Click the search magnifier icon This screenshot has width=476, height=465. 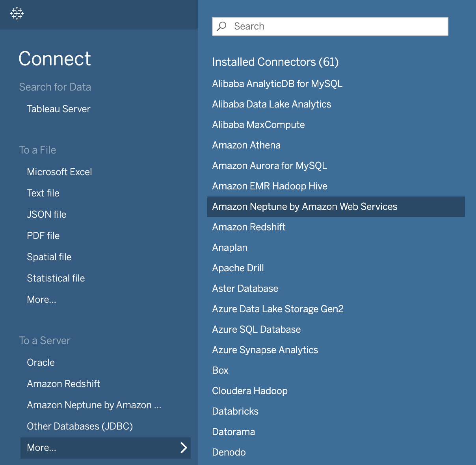click(x=222, y=26)
